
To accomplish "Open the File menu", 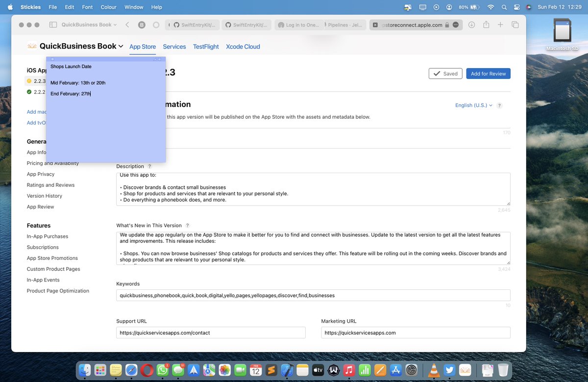I will (x=53, y=7).
